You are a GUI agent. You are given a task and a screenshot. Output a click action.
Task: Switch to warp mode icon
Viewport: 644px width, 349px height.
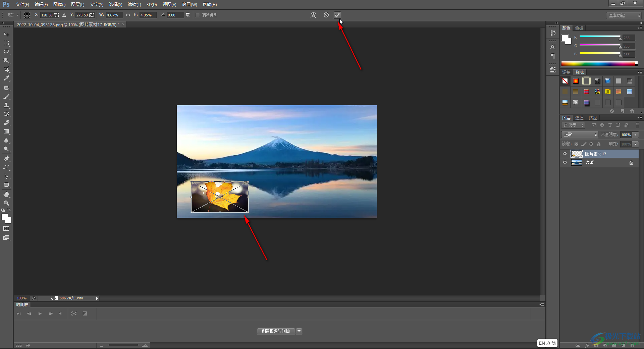(x=313, y=15)
